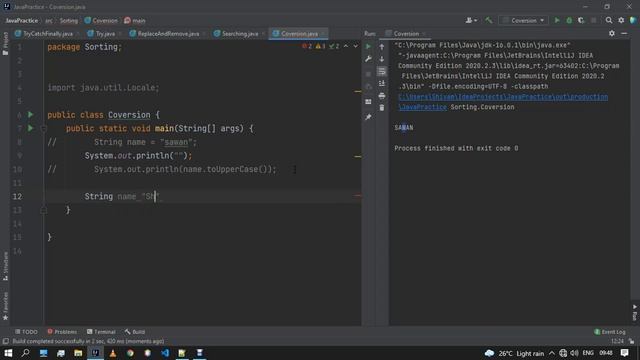Open the user/VCS avatar dropdown in toolbar
640x360 pixels.
click(471, 20)
